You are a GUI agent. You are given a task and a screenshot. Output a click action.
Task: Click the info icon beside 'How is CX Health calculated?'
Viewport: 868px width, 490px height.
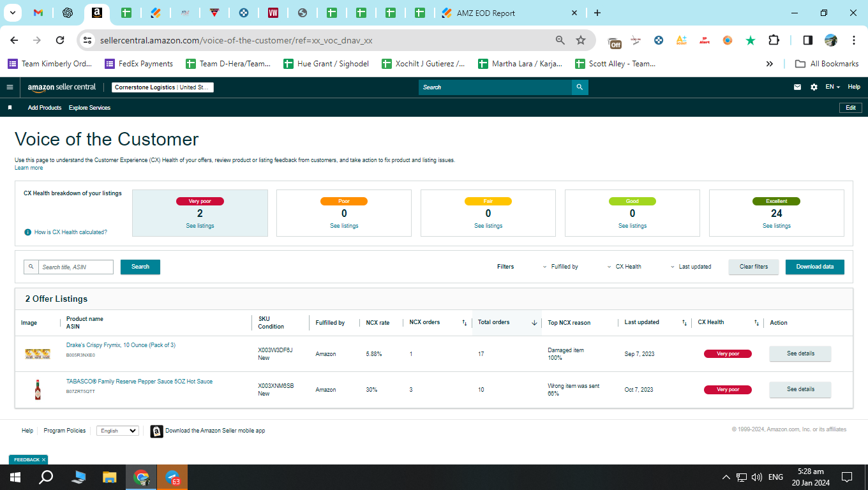(x=27, y=232)
